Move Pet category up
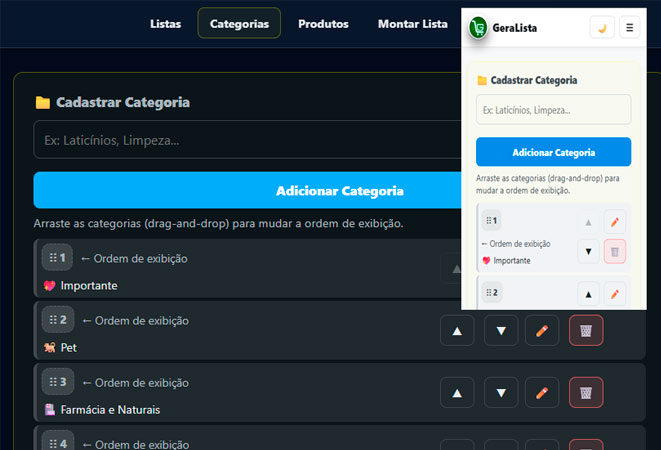661x450 pixels. click(x=457, y=331)
